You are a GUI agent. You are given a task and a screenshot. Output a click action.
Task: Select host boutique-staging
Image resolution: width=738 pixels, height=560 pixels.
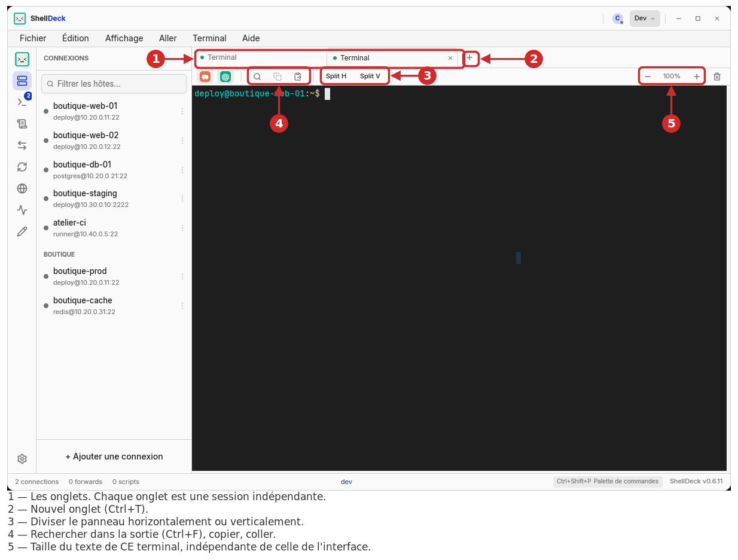point(114,199)
